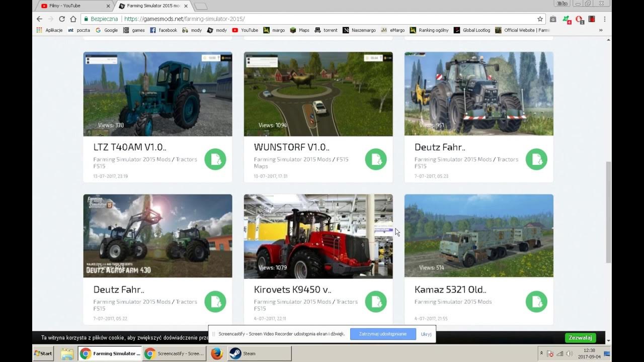Screen dimensions: 644x362
Task: Switch to Screencastify window in taskbar
Action: click(x=175, y=353)
